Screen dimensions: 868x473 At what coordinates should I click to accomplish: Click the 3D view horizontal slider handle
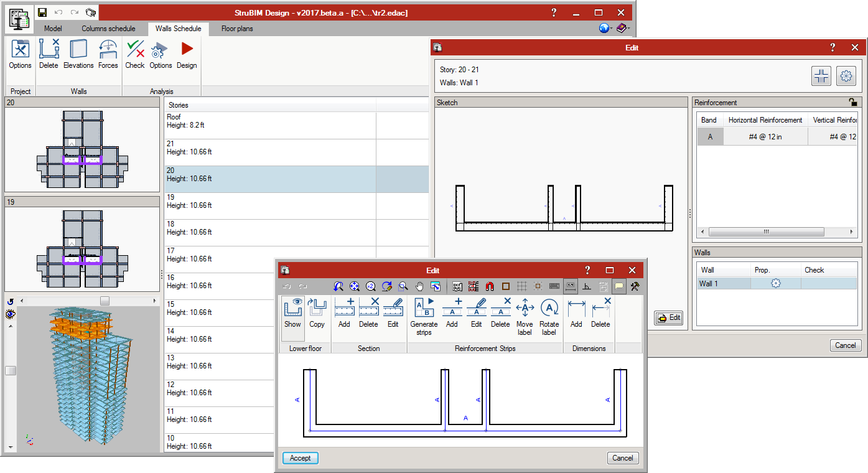[x=105, y=301]
